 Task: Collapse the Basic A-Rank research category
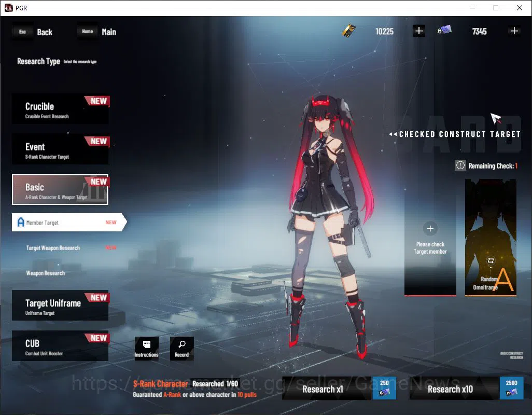point(60,189)
